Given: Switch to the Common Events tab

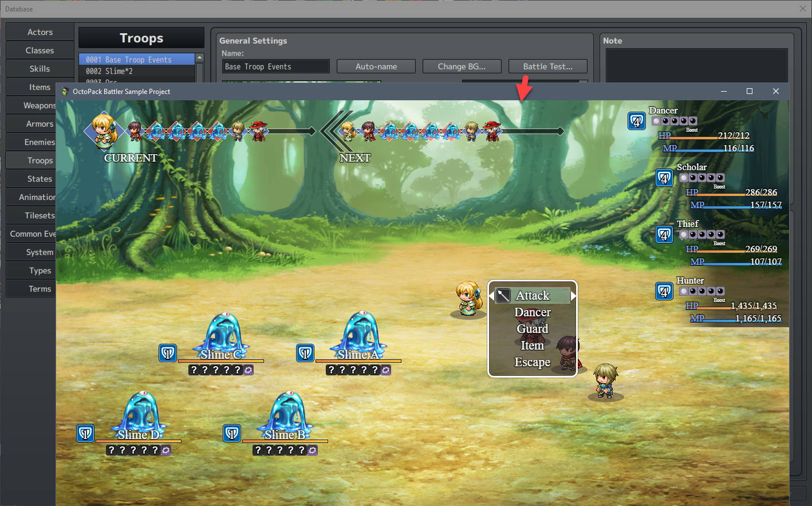Looking at the screenshot, I should point(31,234).
